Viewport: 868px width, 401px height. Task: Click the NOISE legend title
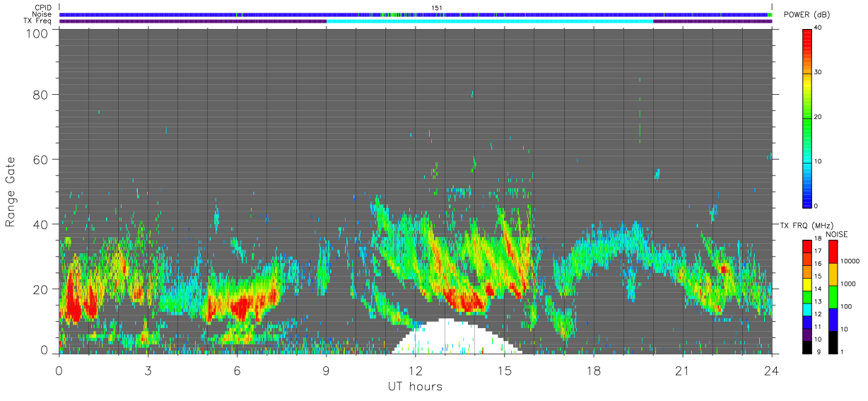pyautogui.click(x=836, y=234)
